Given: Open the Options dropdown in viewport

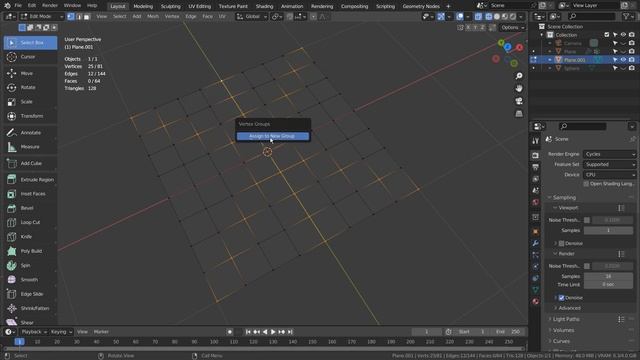Looking at the screenshot, I should pos(513,27).
